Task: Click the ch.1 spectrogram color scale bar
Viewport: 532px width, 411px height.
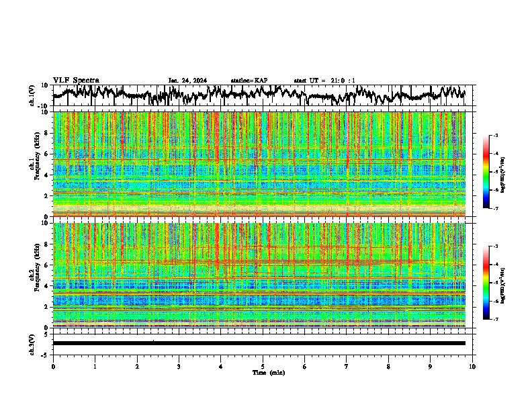Action: [x=486, y=172]
